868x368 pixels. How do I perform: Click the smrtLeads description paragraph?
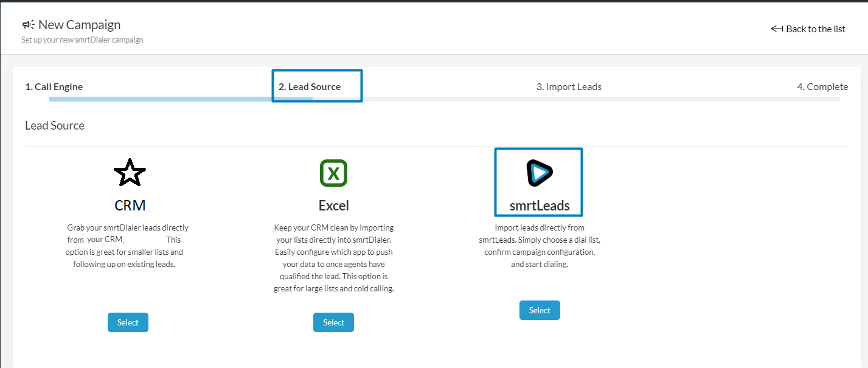540,246
